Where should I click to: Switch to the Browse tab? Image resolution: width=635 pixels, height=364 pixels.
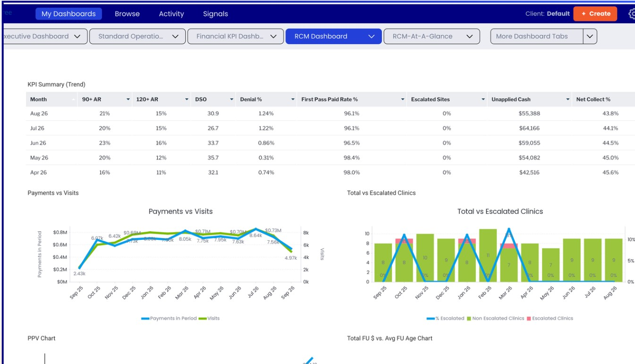coord(127,14)
